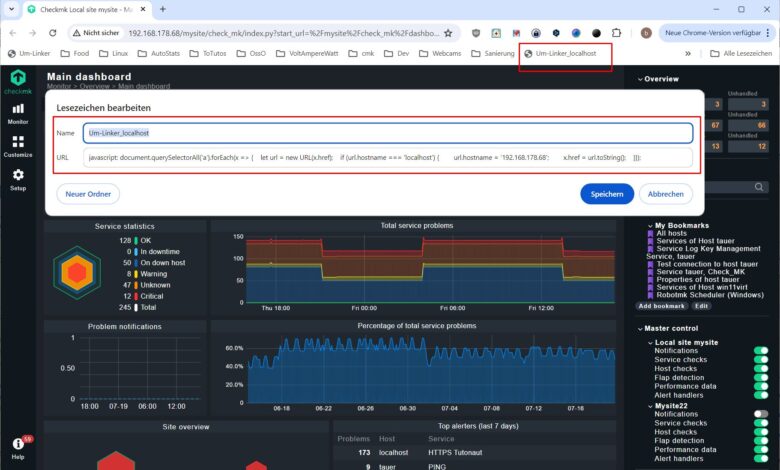Close the Checkmk browser tab

(143, 9)
